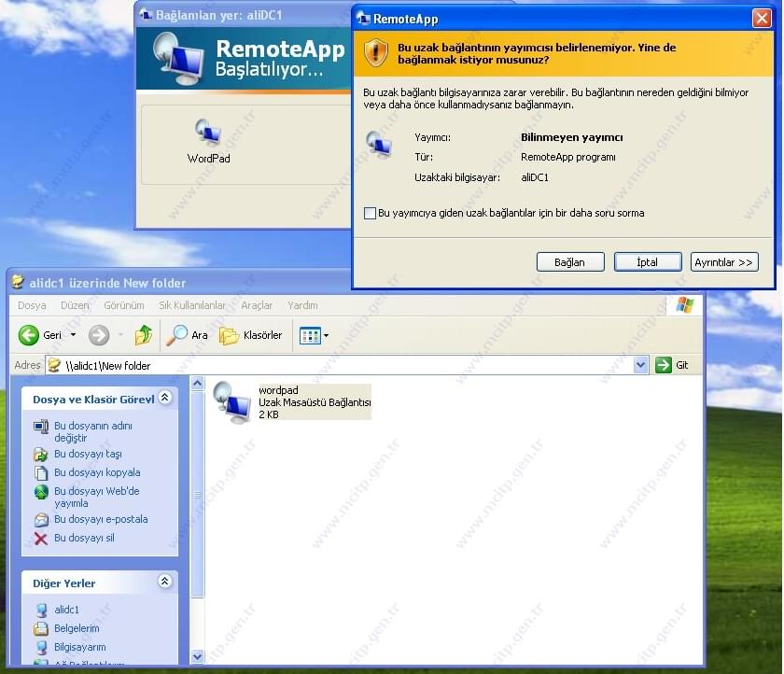Click the yellow warning shield icon
Image resolution: width=784 pixels, height=674 pixels.
coord(376,53)
